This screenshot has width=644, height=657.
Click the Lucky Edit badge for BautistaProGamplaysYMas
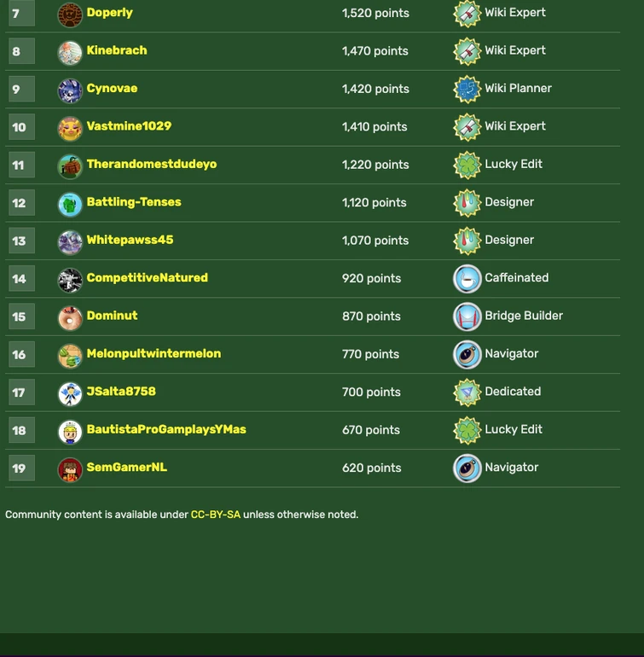pos(467,430)
